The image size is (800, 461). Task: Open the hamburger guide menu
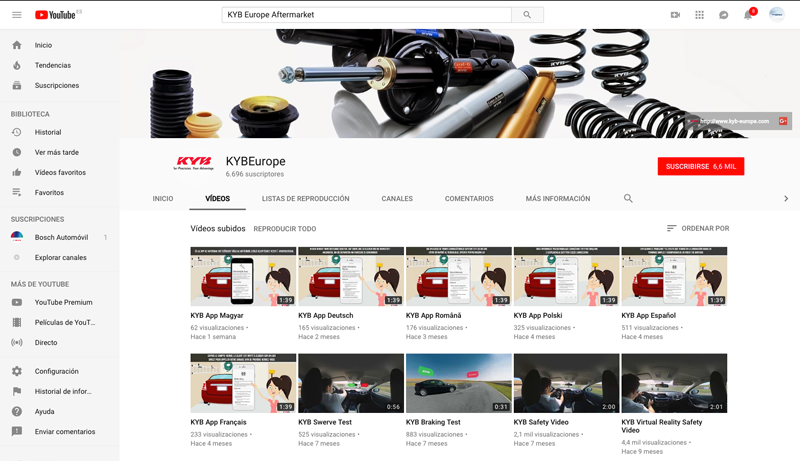[17, 15]
